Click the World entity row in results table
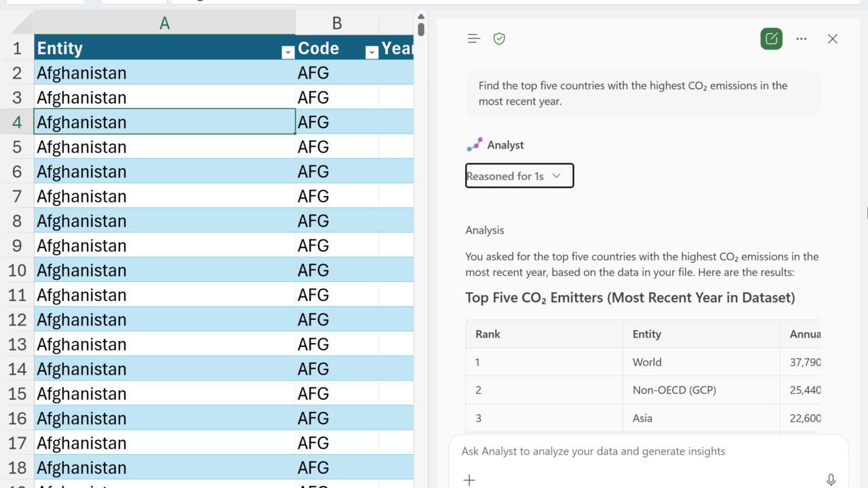 click(647, 363)
